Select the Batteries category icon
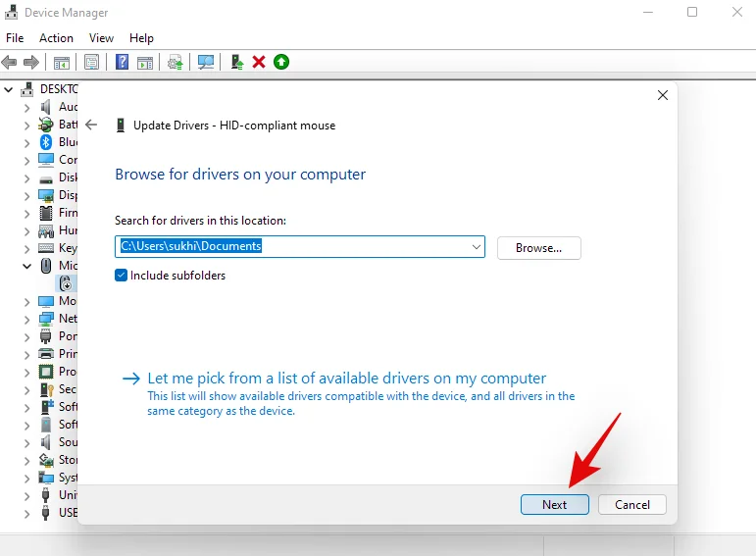The image size is (756, 556). point(46,125)
